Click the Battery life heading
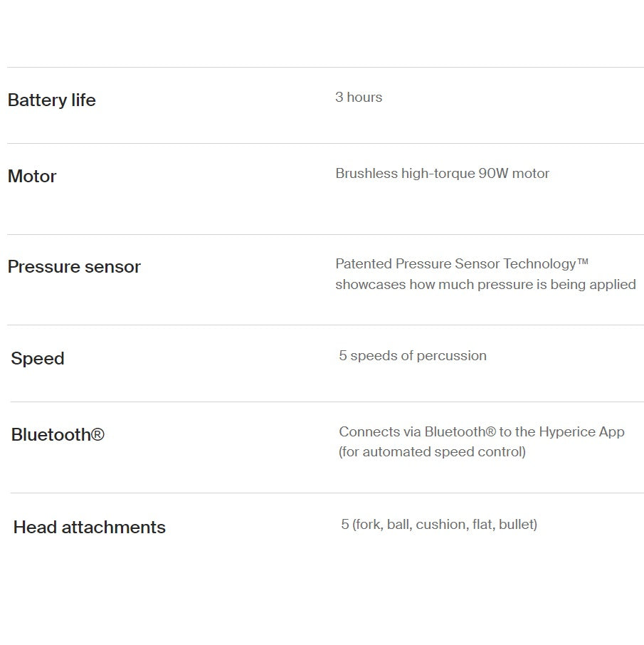Screen dimensions: 644x645 (x=51, y=100)
